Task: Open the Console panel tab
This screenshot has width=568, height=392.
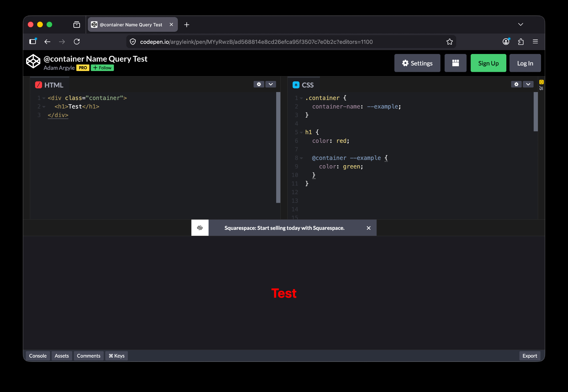Action: pyautogui.click(x=38, y=356)
